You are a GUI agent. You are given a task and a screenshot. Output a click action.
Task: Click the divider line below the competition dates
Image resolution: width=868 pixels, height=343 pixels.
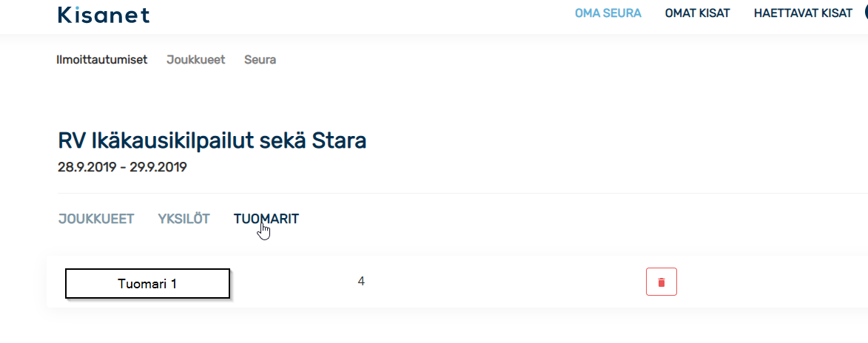coord(462,193)
